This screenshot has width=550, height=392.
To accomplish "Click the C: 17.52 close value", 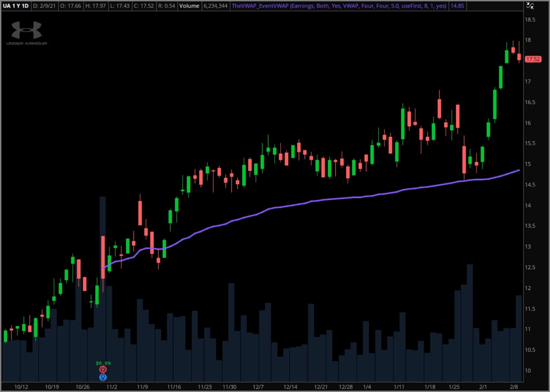I will pos(143,6).
